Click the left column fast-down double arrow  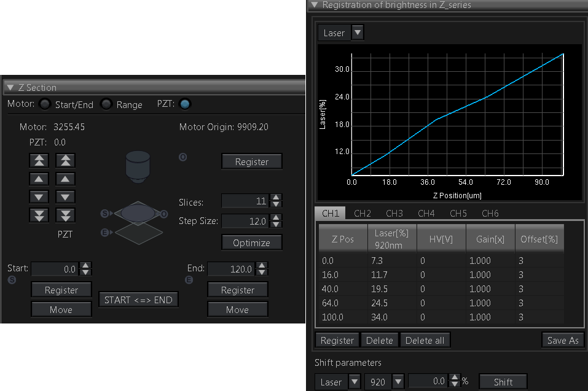pos(39,215)
